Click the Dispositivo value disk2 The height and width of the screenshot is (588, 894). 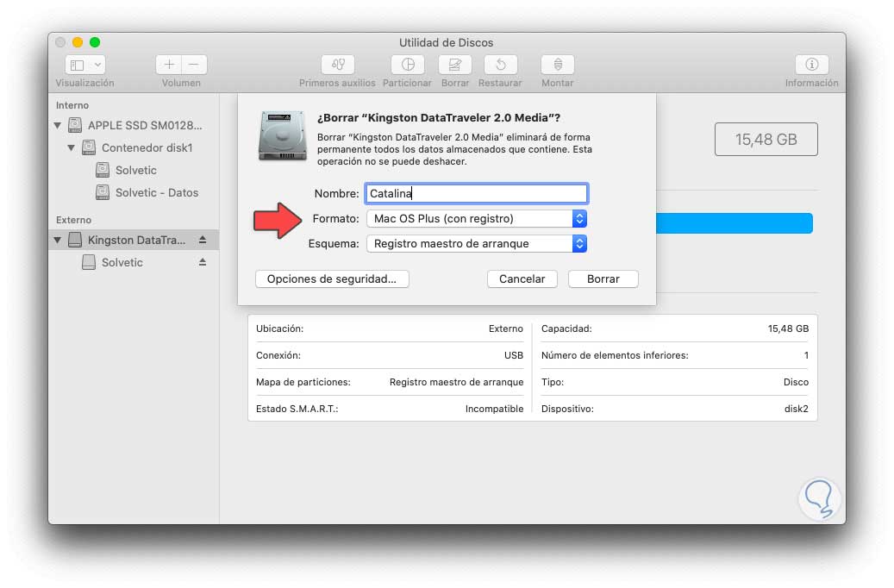[x=797, y=409]
